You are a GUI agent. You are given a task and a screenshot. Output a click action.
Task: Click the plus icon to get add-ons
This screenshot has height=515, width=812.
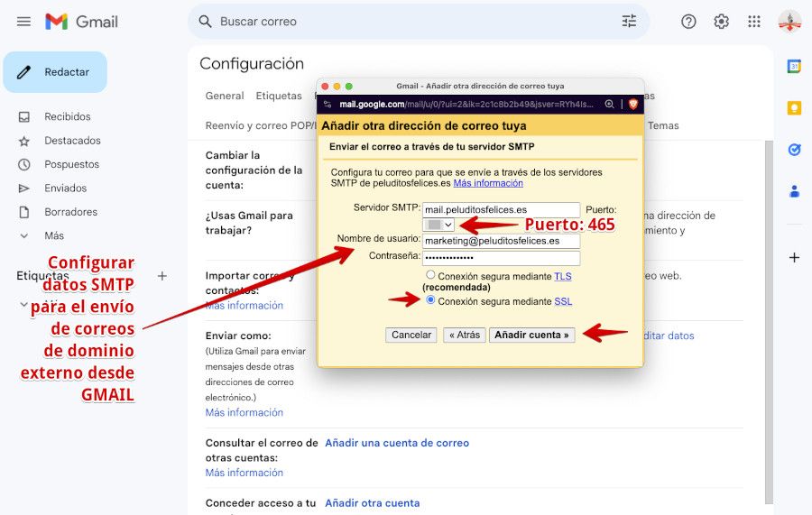click(794, 257)
